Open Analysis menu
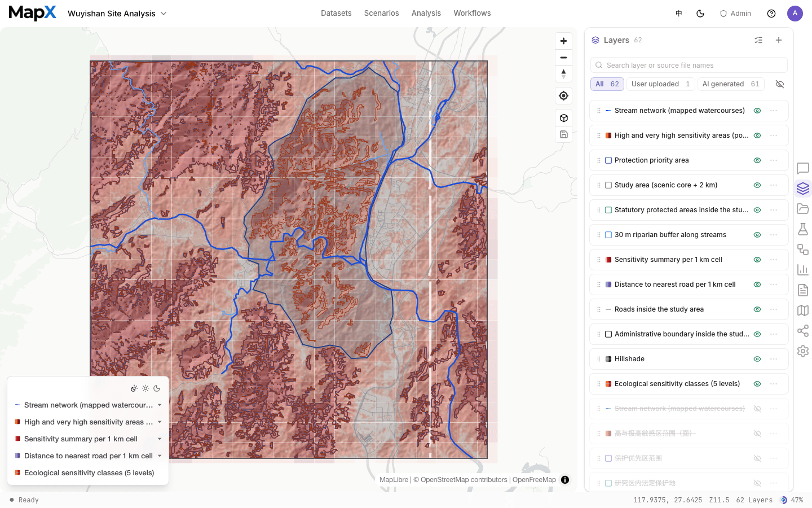This screenshot has width=812, height=508. [426, 13]
